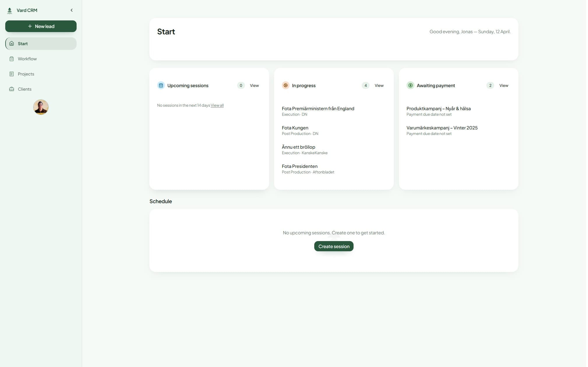
Task: Select the Start home icon in sidebar
Action: [x=12, y=43]
